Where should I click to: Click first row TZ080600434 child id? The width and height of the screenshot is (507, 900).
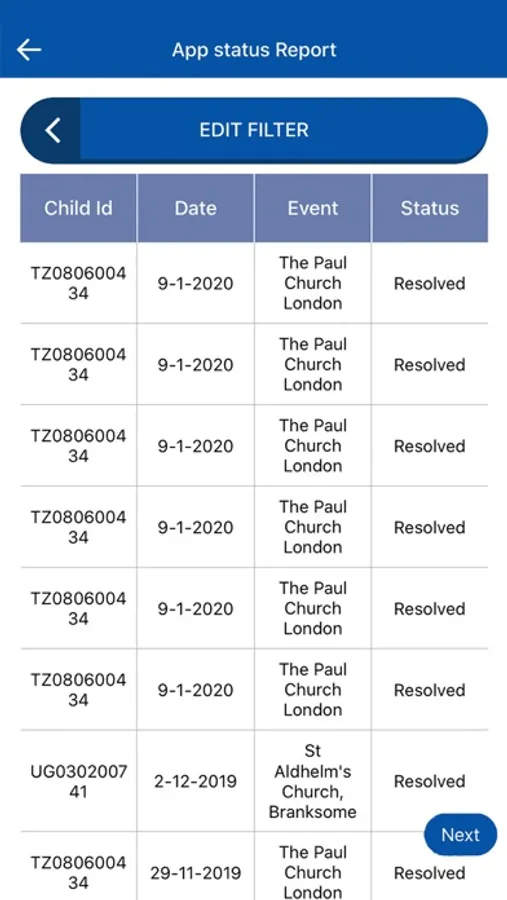pyautogui.click(x=79, y=283)
